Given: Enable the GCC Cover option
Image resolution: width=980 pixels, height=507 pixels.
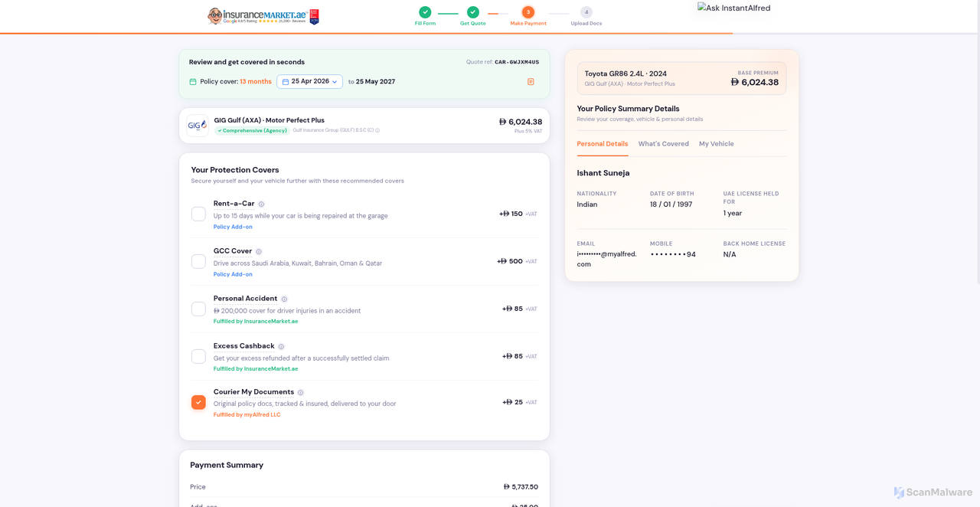Looking at the screenshot, I should coord(198,260).
